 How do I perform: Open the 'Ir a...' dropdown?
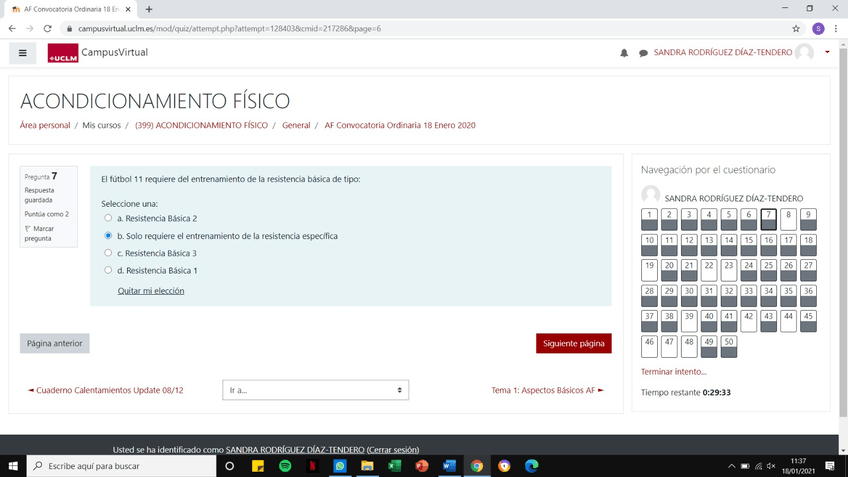[315, 390]
